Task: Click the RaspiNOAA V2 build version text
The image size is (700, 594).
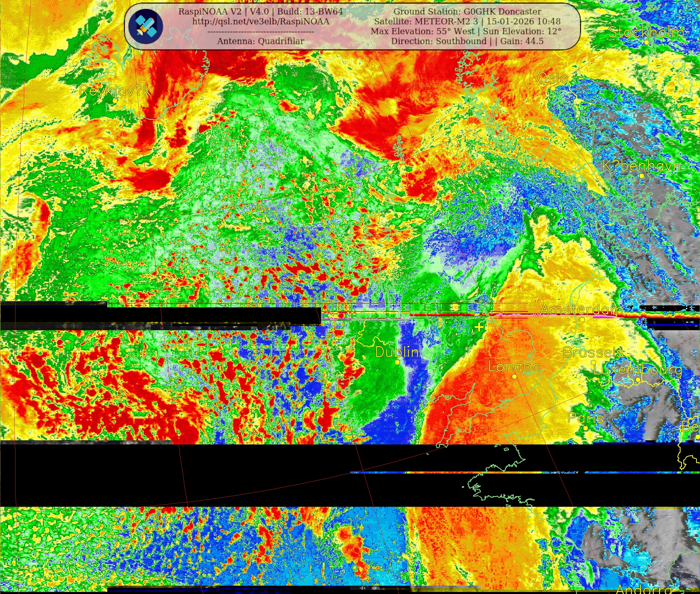Action: [261, 11]
